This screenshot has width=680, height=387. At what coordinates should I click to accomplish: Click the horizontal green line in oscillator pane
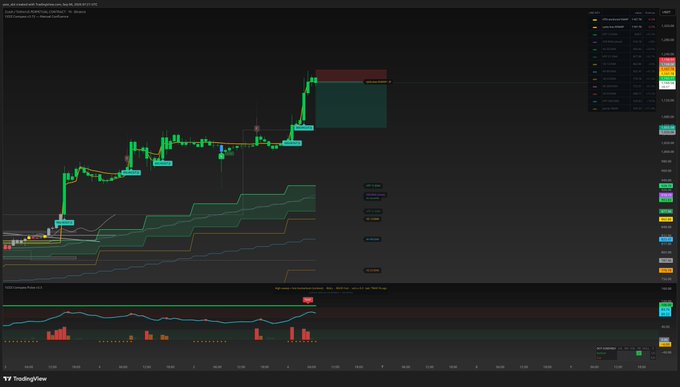click(159, 306)
